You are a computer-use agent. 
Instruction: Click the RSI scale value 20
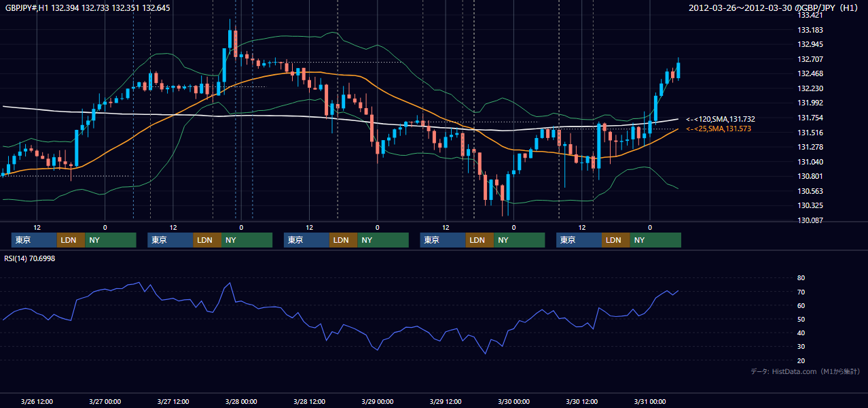click(x=801, y=361)
